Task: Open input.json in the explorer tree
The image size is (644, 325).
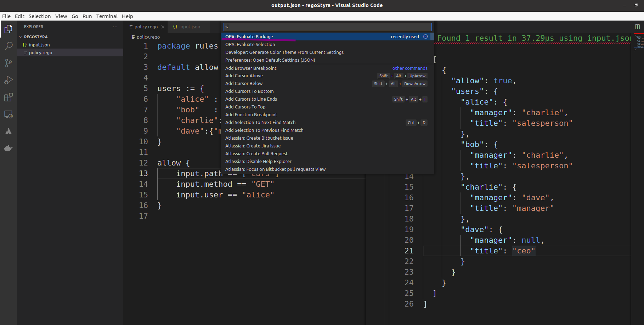Action: 70,45
